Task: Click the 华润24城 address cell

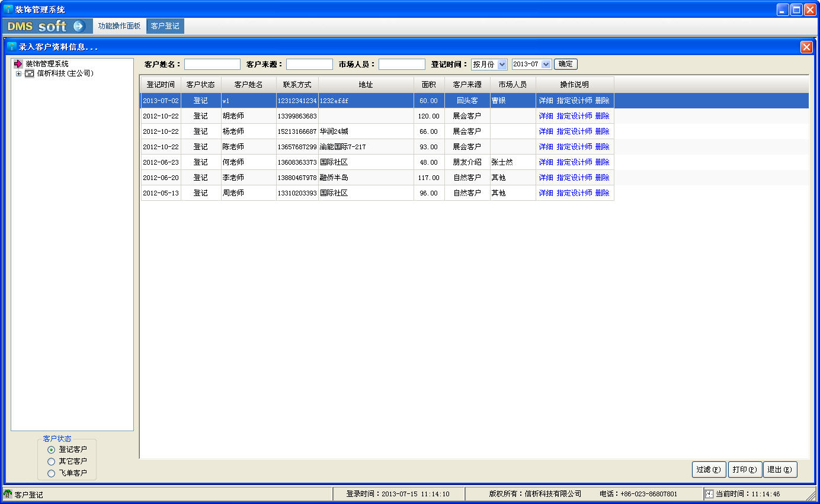Action: [366, 131]
